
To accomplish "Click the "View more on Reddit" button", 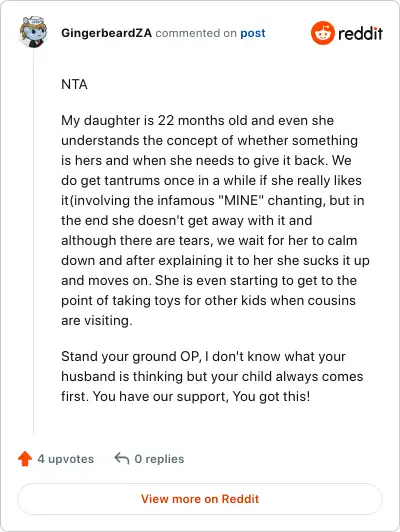I will click(200, 499).
